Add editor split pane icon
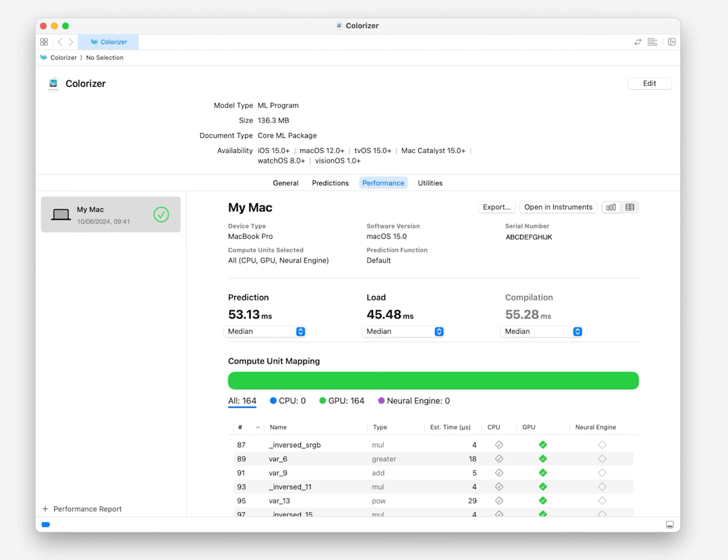This screenshot has width=728, height=560. (x=672, y=42)
